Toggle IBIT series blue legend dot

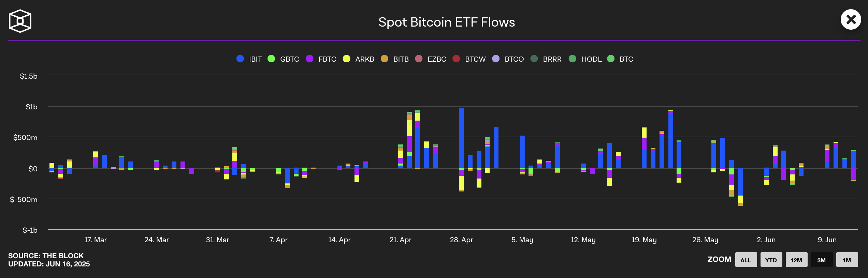[240, 59]
